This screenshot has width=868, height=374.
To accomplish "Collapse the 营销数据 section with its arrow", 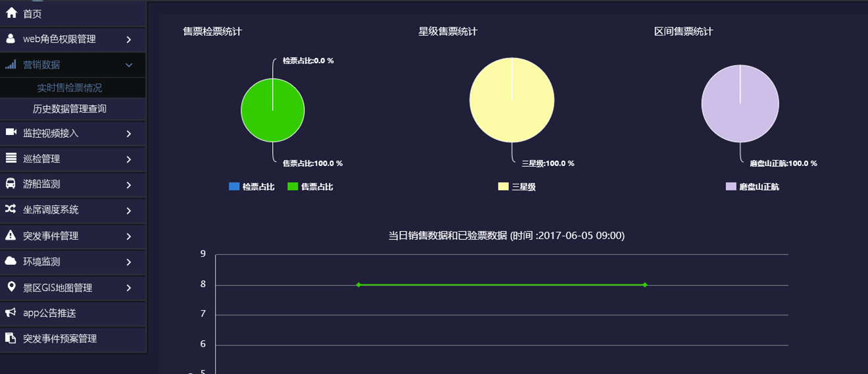I will [129, 65].
